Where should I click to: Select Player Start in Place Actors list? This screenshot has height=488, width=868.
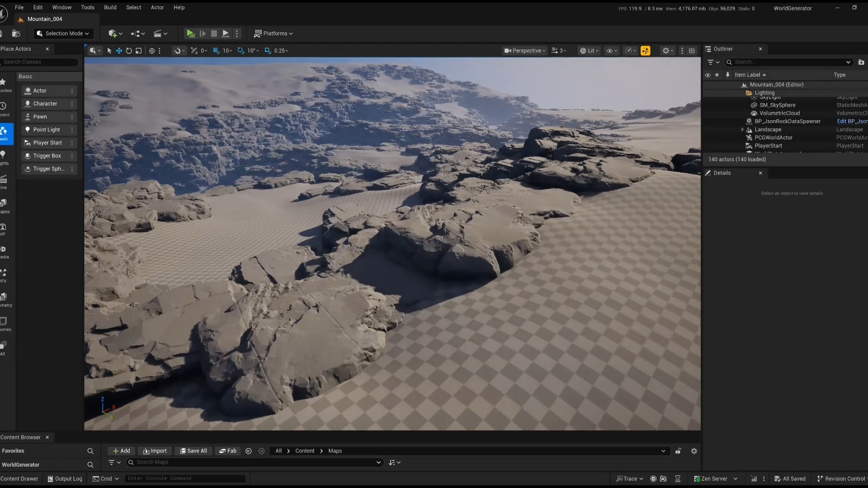(x=49, y=143)
